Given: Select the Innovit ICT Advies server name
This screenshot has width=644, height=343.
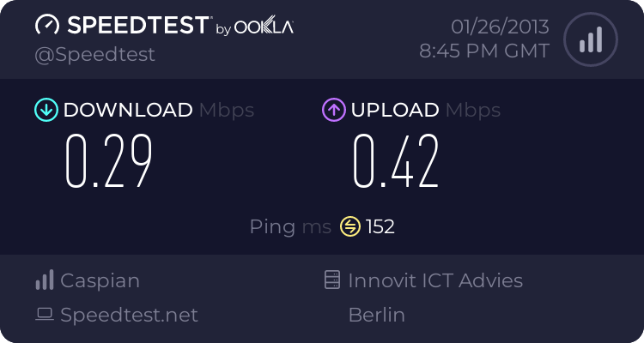Looking at the screenshot, I should click(435, 280).
